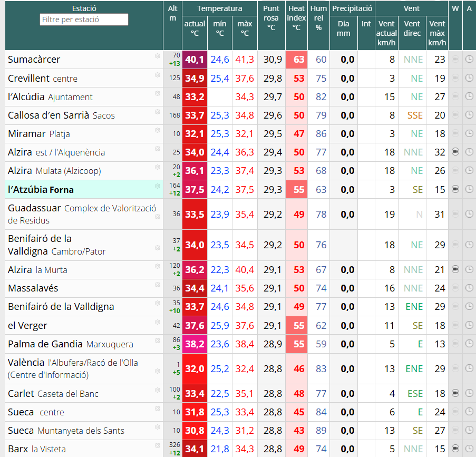476x457 pixels.
Task: Open webcam icon for Alzira est / l'Alquenència
Action: (455, 151)
